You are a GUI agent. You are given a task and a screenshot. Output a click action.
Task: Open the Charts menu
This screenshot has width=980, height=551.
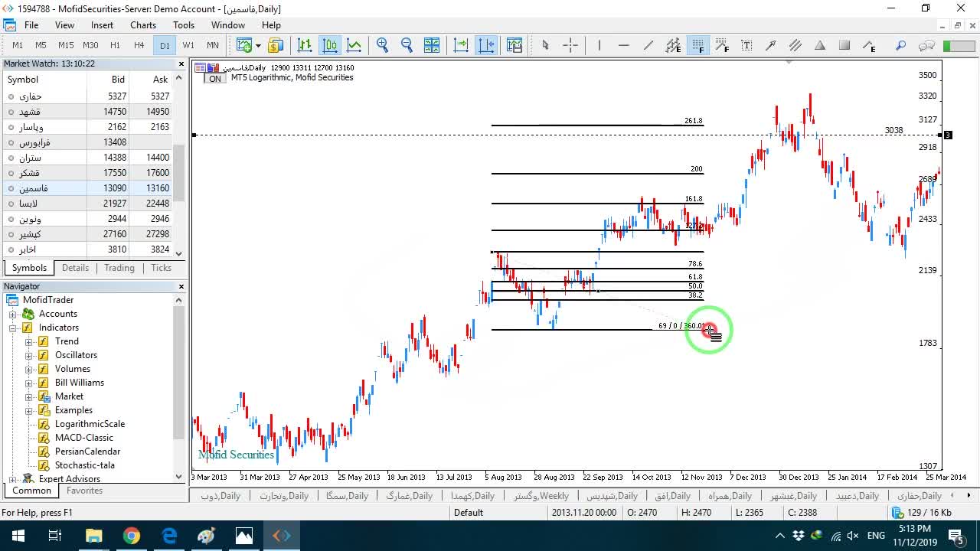143,25
